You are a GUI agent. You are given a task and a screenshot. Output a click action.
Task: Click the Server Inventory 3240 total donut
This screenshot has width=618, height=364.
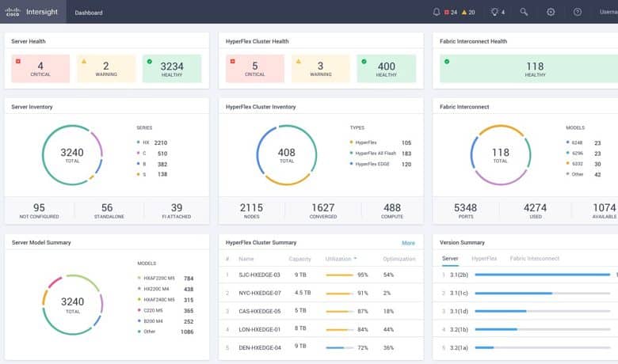coord(72,155)
